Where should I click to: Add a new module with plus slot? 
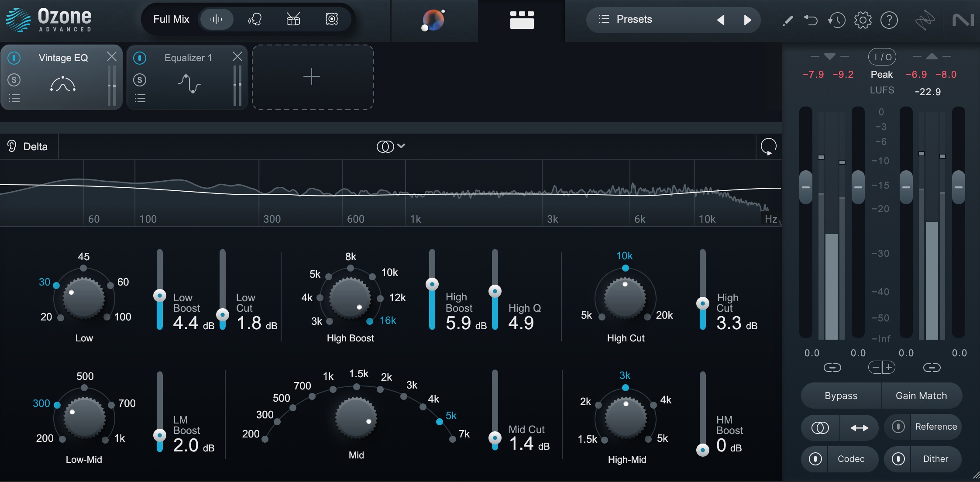313,77
